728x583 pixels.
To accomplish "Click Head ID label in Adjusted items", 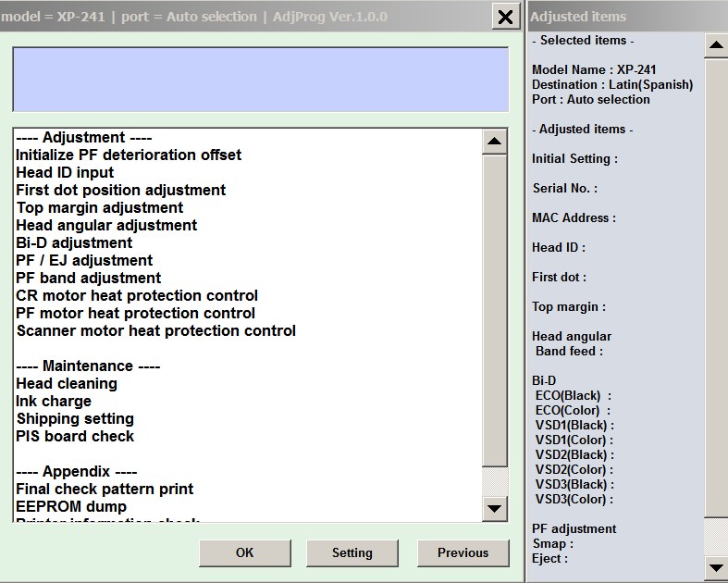I will tap(559, 248).
